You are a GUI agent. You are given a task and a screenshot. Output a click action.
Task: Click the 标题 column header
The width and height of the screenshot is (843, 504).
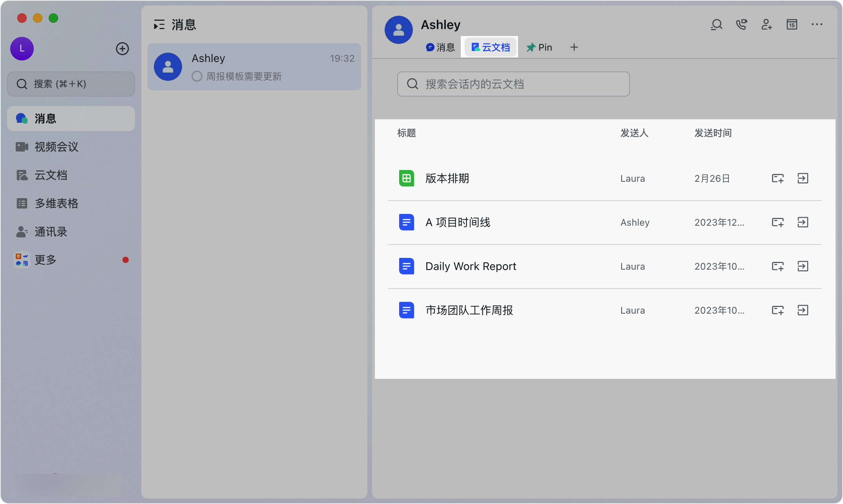[x=407, y=133]
